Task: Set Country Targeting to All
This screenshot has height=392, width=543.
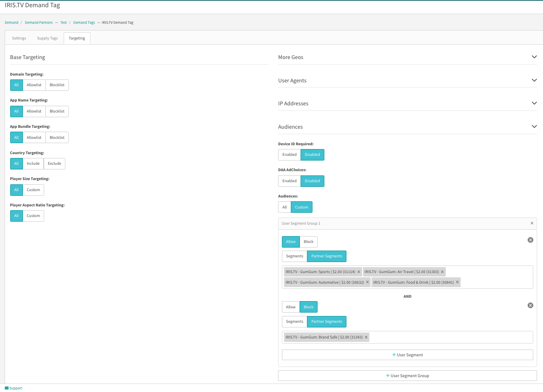Action: (17, 164)
